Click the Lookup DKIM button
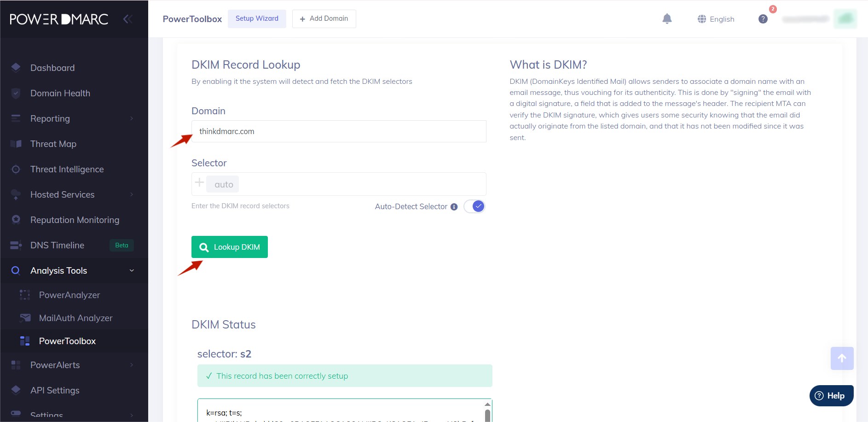This screenshot has width=868, height=422. (x=230, y=247)
